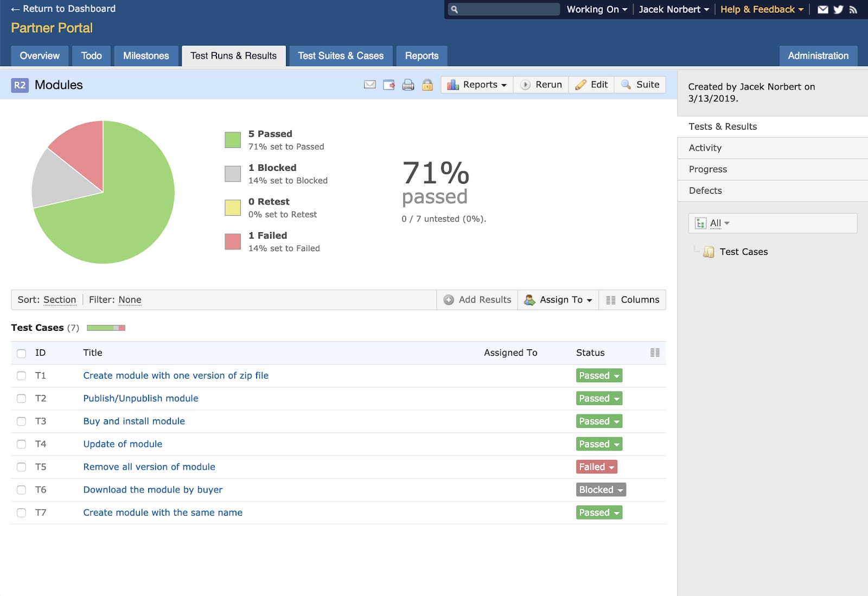868x596 pixels.
Task: Open the Twitter icon in top bar
Action: (x=838, y=9)
